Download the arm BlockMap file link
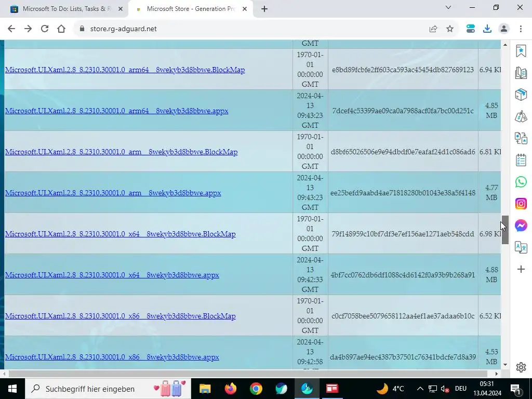Viewport: 532px width, 399px height. (x=121, y=152)
